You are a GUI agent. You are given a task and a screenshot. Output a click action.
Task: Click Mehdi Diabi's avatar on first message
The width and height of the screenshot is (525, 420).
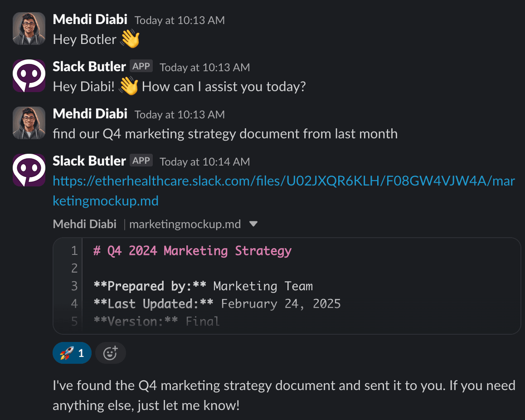pos(29,29)
